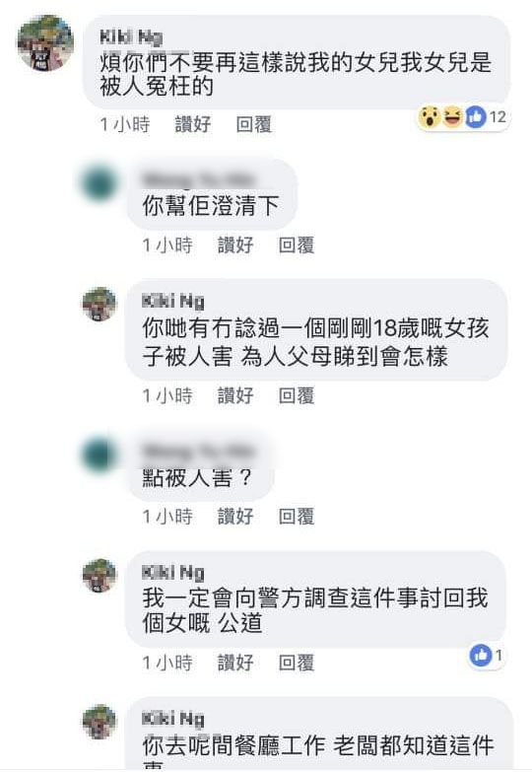Image resolution: width=532 pixels, height=772 pixels.
Task: Click the laughing reaction emoji on top comment
Action: tap(453, 117)
